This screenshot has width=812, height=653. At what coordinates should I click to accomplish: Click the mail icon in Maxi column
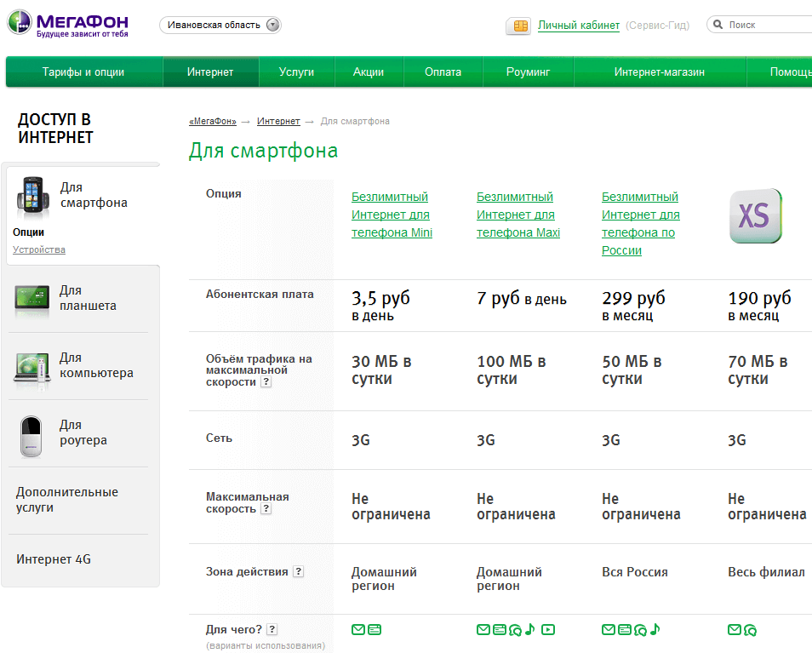pos(483,630)
